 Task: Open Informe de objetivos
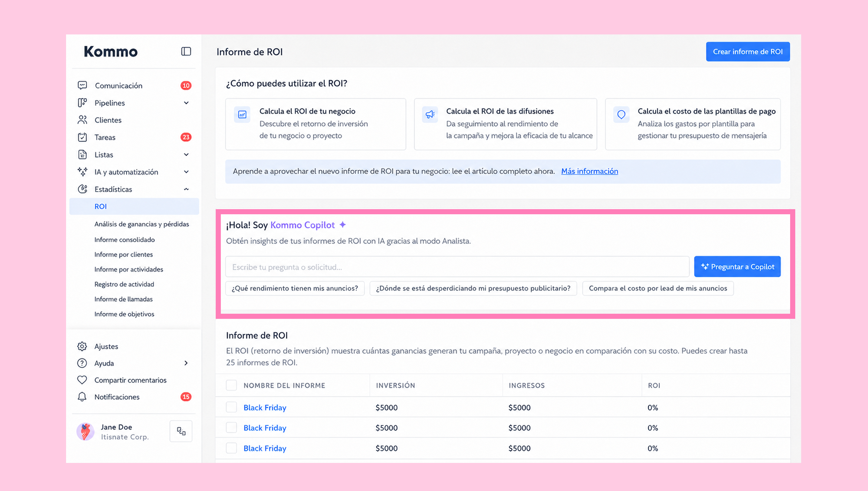(x=124, y=314)
